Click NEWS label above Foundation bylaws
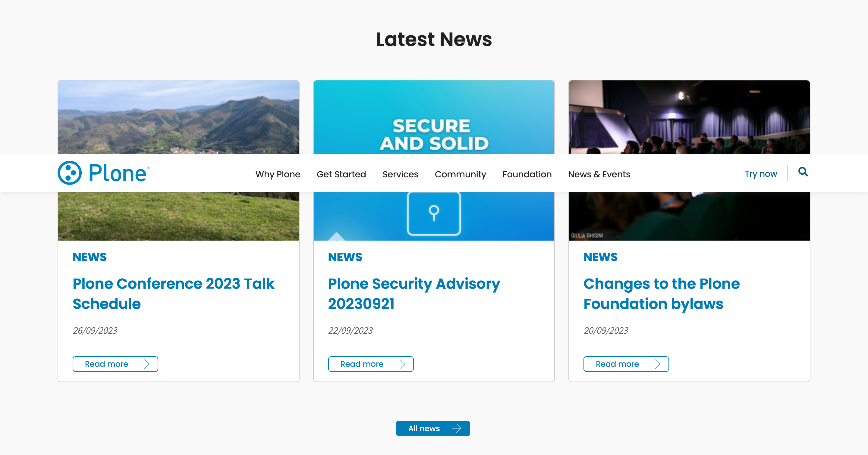This screenshot has height=455, width=868. [x=600, y=257]
